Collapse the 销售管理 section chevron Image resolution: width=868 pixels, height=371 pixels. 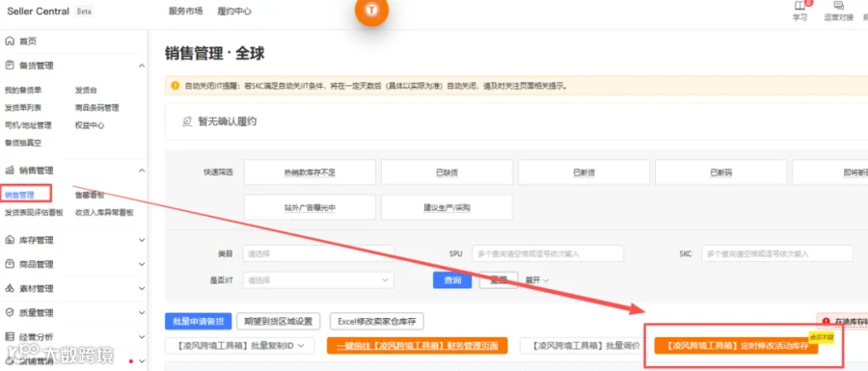pyautogui.click(x=142, y=171)
